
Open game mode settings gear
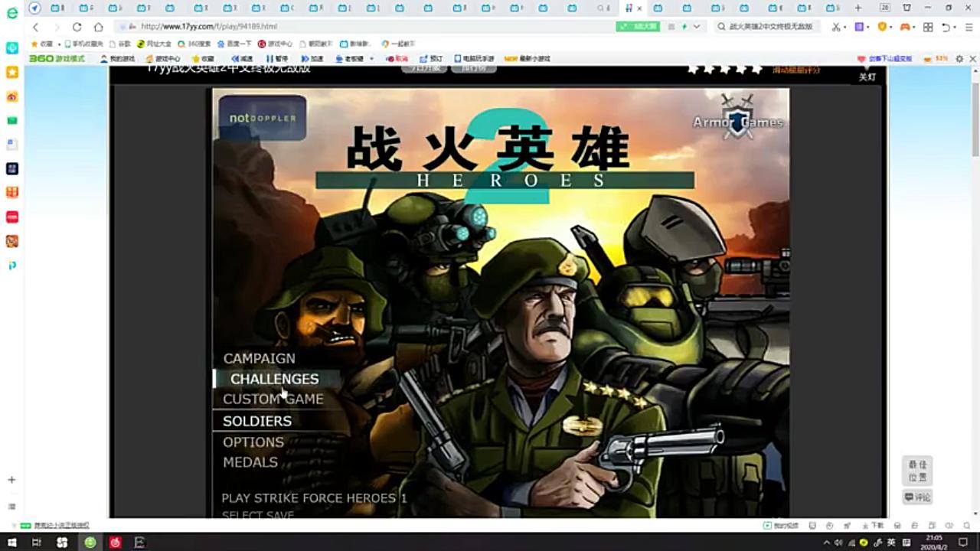tap(959, 58)
